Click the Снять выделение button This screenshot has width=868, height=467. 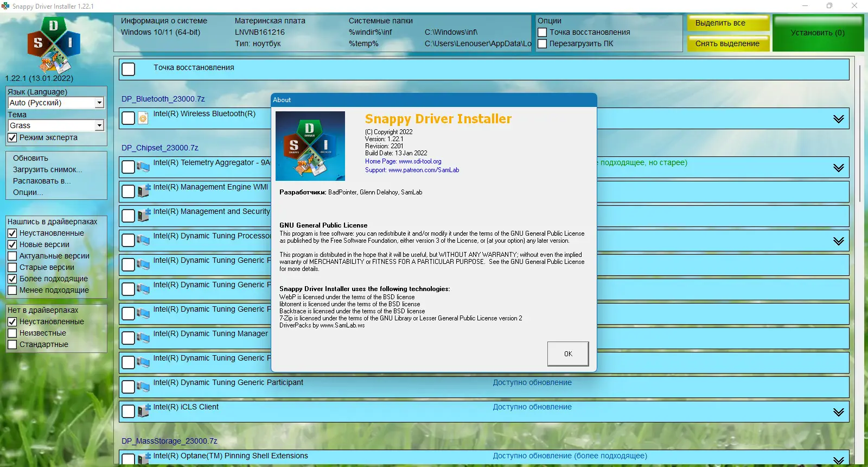729,43
